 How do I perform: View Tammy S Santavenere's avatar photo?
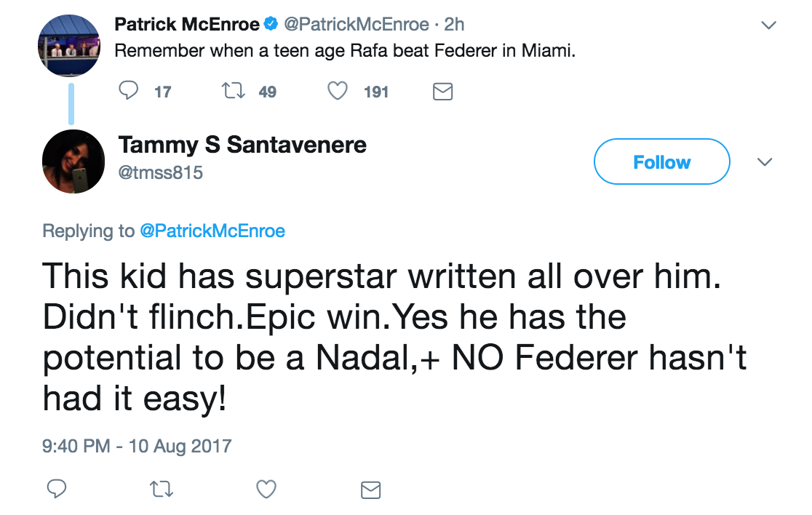[x=73, y=161]
